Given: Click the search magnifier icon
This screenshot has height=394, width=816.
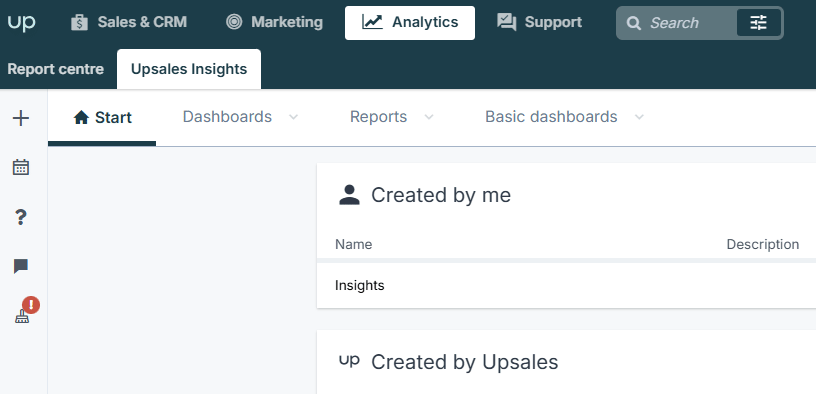Looking at the screenshot, I should (x=633, y=23).
